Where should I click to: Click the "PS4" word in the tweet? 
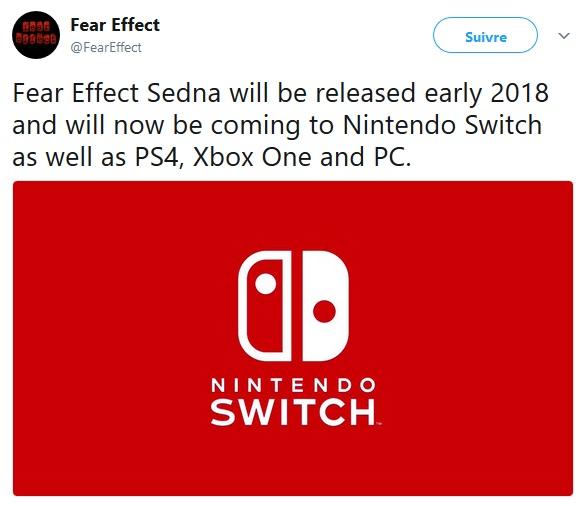[x=158, y=157]
